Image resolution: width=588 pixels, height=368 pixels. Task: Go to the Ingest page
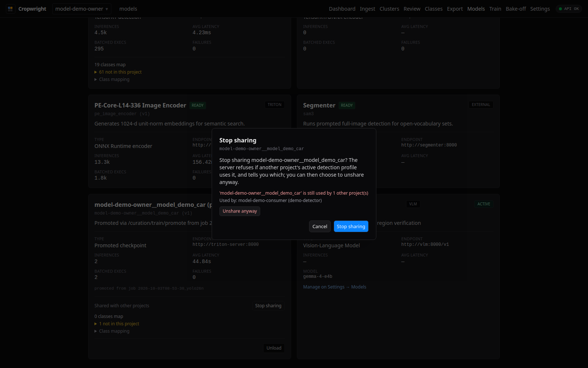click(367, 9)
